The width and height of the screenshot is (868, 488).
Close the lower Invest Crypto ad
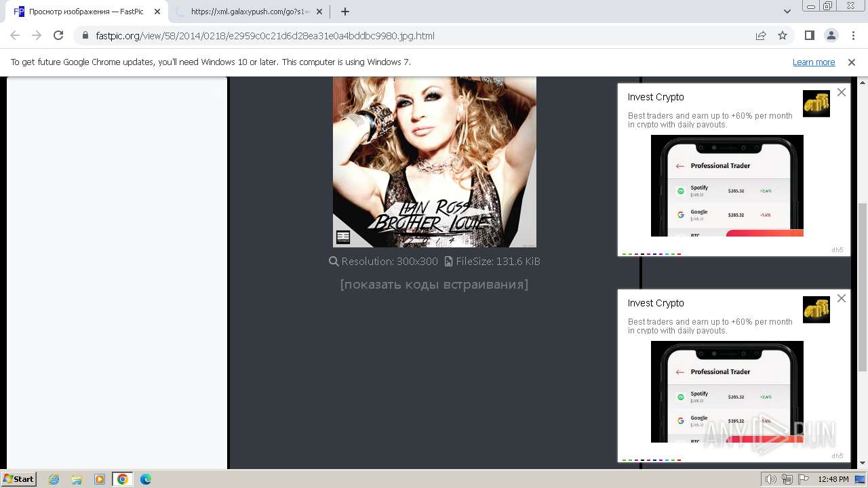[842, 298]
